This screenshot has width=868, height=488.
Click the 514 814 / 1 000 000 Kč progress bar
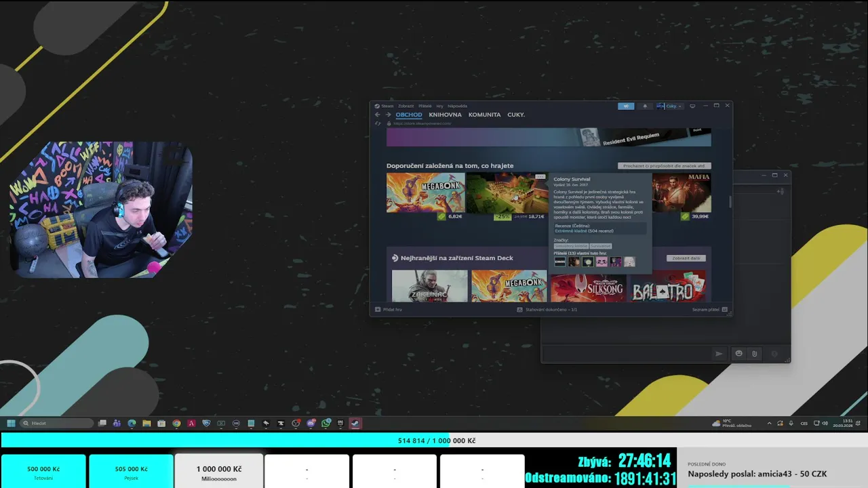tap(434, 441)
